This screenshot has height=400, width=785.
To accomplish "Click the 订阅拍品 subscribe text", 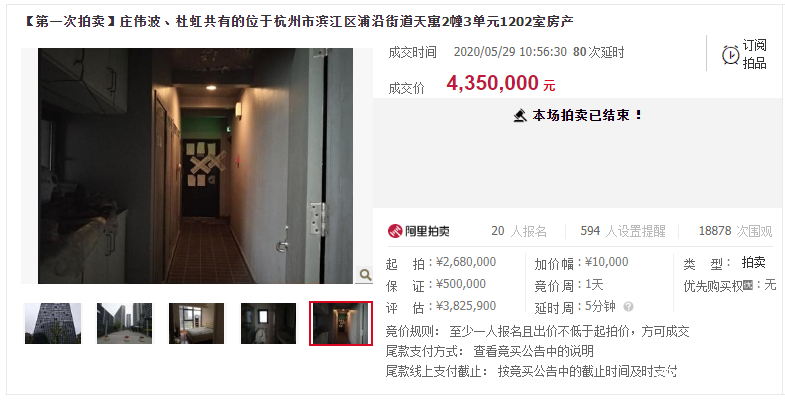I will click(754, 54).
